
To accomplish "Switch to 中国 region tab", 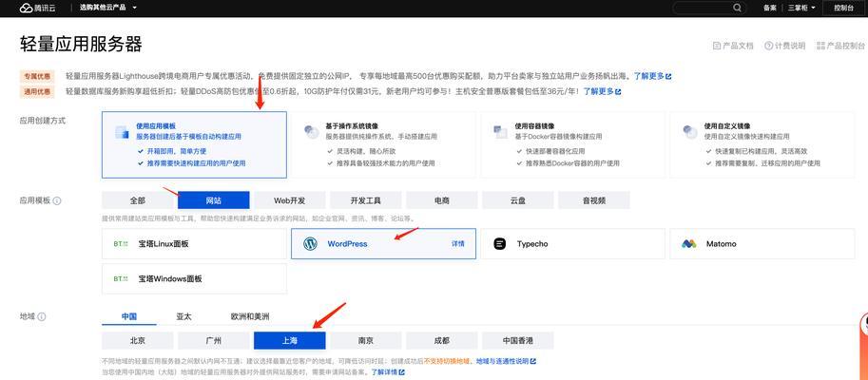I will point(129,317).
